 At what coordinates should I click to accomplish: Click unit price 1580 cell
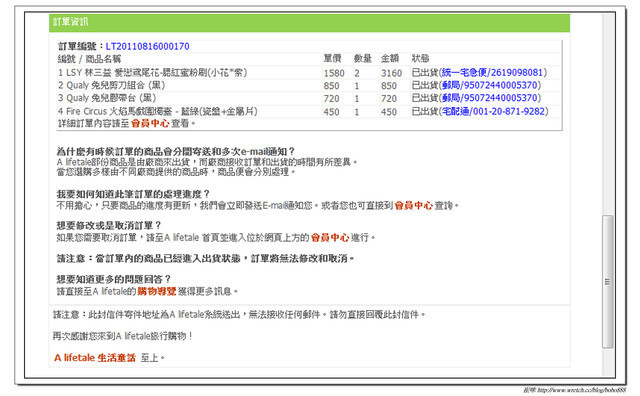pos(334,73)
